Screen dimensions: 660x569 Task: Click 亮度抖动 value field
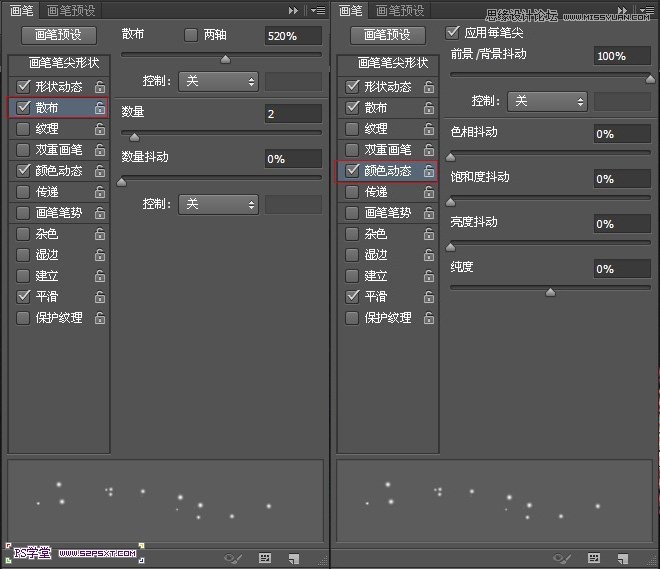pyautogui.click(x=623, y=224)
